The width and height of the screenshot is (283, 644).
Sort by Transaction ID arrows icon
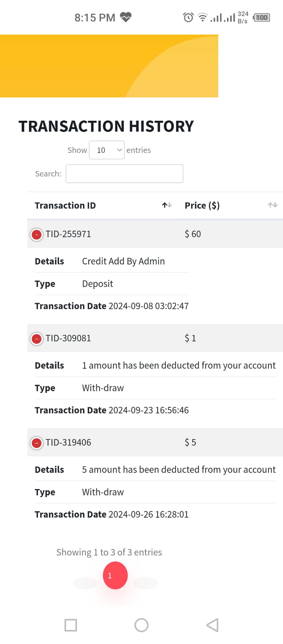coord(167,205)
